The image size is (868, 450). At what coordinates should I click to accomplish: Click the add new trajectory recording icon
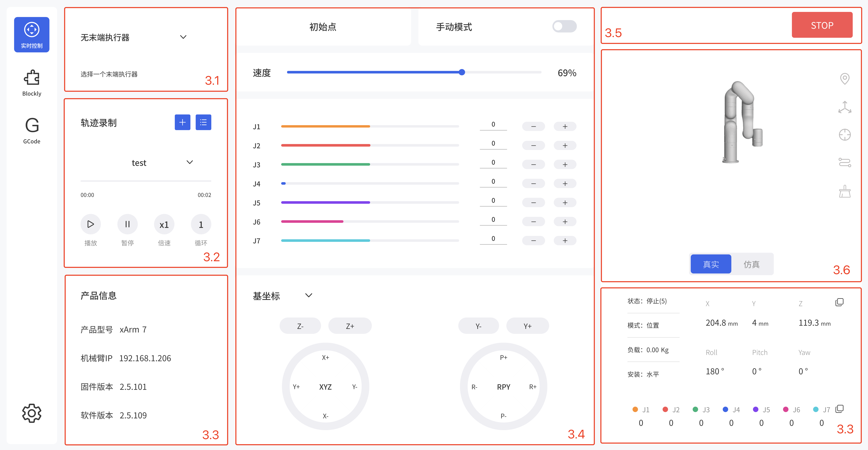click(182, 122)
